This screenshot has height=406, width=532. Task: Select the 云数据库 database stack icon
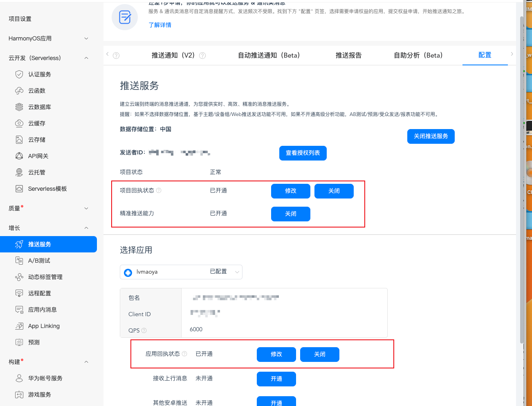[19, 107]
